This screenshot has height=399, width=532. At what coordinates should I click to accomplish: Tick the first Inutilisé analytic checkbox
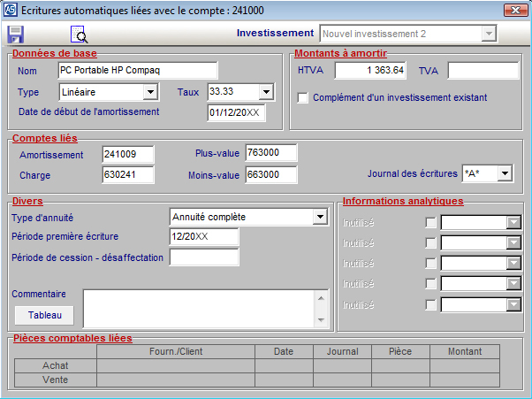[x=430, y=223]
